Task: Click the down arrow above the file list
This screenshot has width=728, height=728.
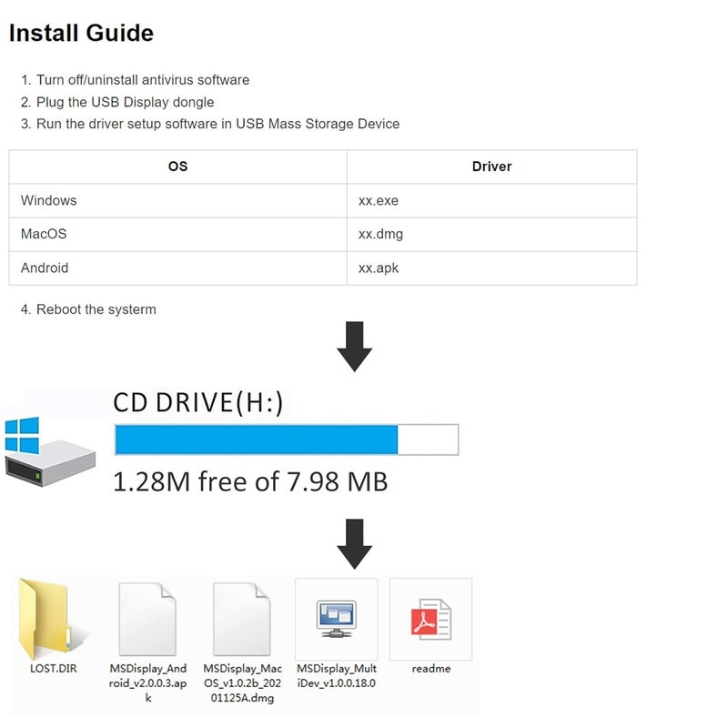Action: click(x=354, y=543)
